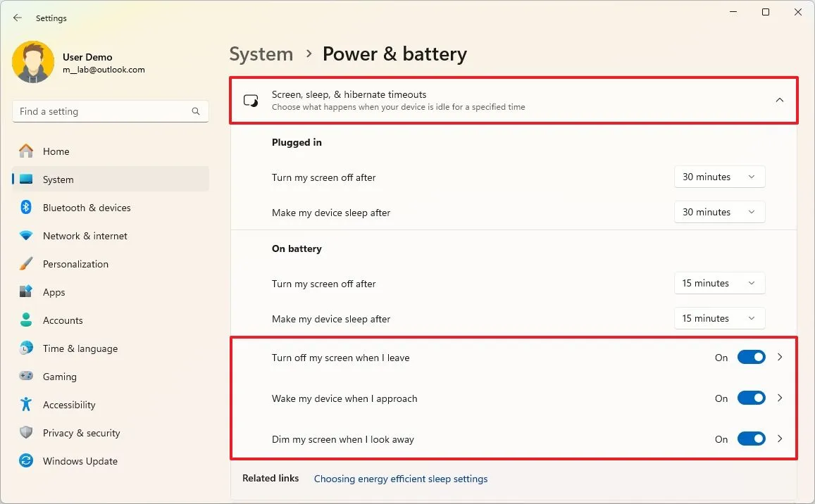
Task: Turn off Dim my screen when I look away
Action: (752, 439)
